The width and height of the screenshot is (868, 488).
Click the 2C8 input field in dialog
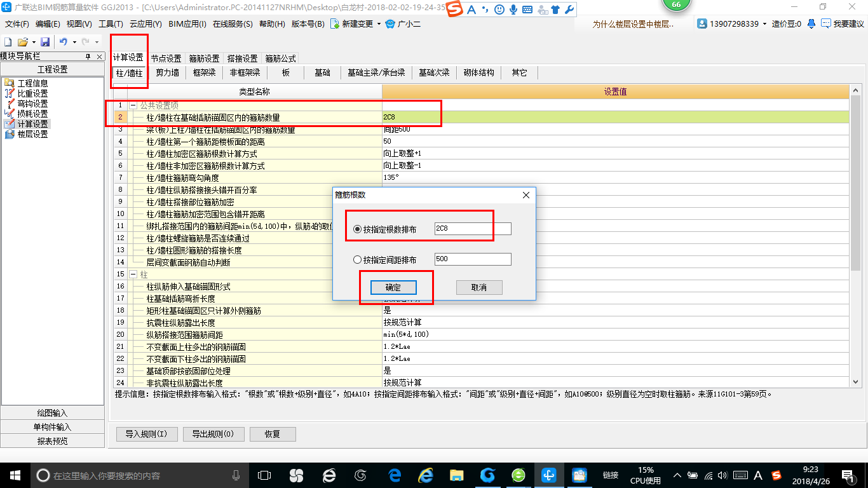point(473,229)
